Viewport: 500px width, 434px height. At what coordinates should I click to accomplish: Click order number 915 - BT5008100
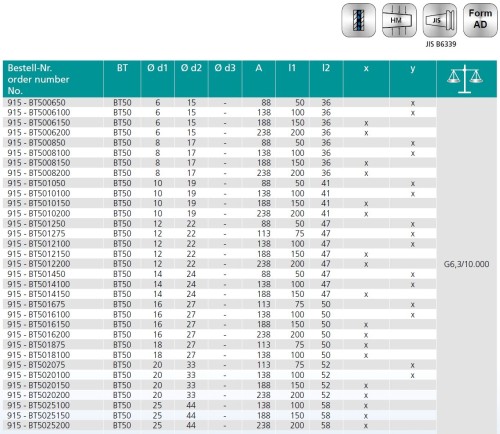tap(39, 153)
